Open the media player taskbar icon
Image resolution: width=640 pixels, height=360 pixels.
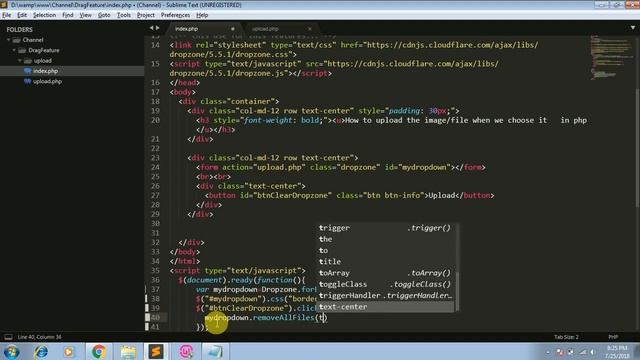(x=69, y=351)
